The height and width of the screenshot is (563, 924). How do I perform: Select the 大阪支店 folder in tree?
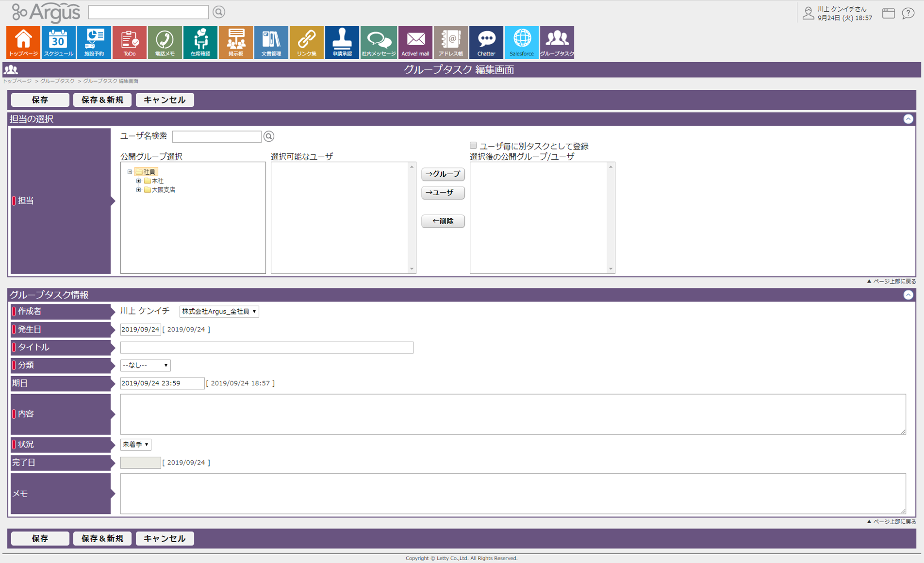[160, 190]
